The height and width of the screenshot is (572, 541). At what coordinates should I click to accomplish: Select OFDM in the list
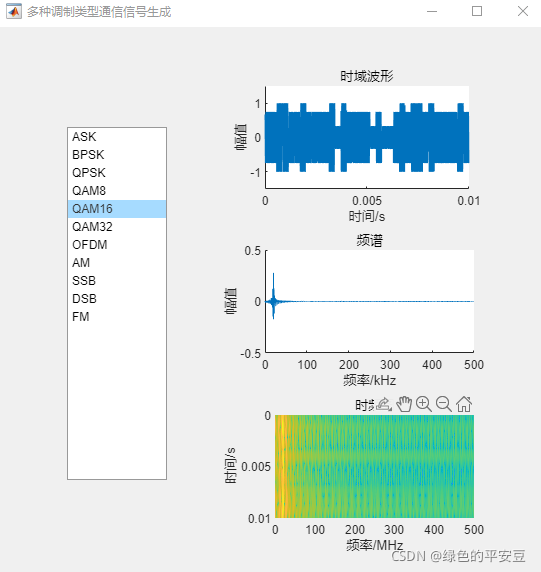(117, 244)
